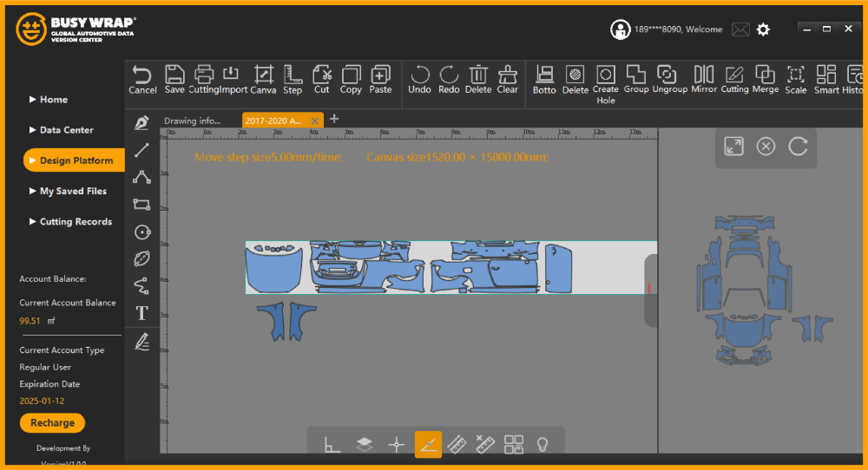Redo the last action
This screenshot has width=868, height=470.
(x=449, y=79)
